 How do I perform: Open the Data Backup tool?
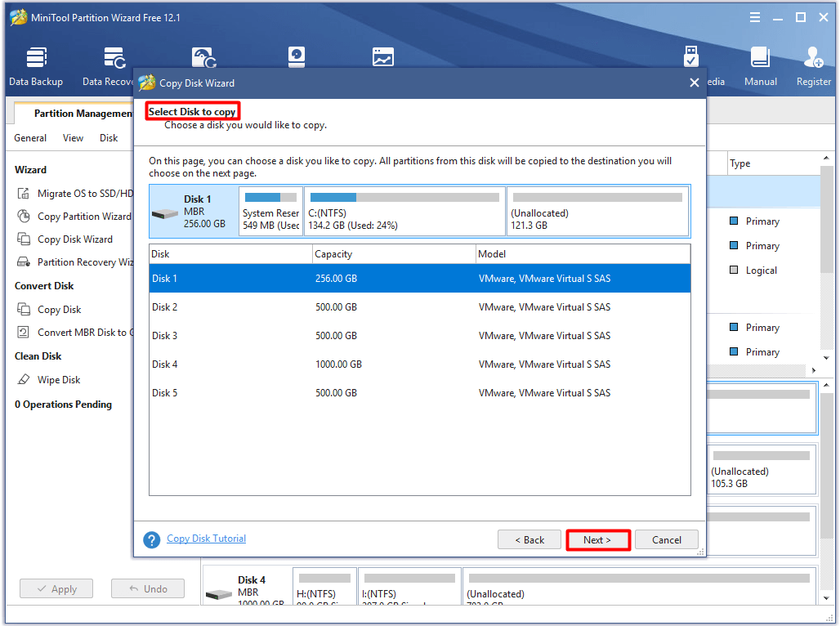coord(36,66)
